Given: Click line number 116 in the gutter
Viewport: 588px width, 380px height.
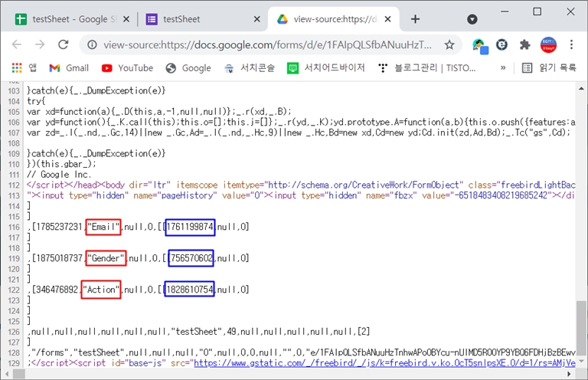Looking at the screenshot, I should [14, 228].
